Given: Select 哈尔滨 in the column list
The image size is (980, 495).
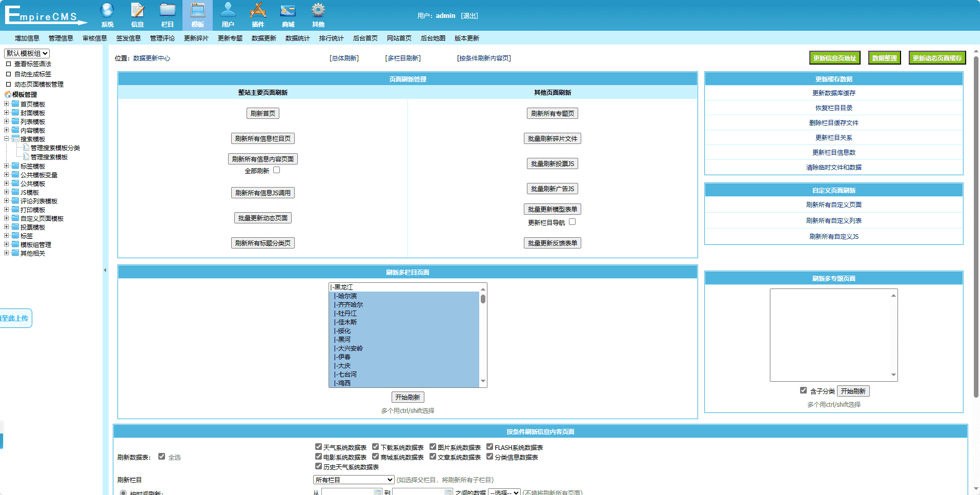Looking at the screenshot, I should (347, 296).
